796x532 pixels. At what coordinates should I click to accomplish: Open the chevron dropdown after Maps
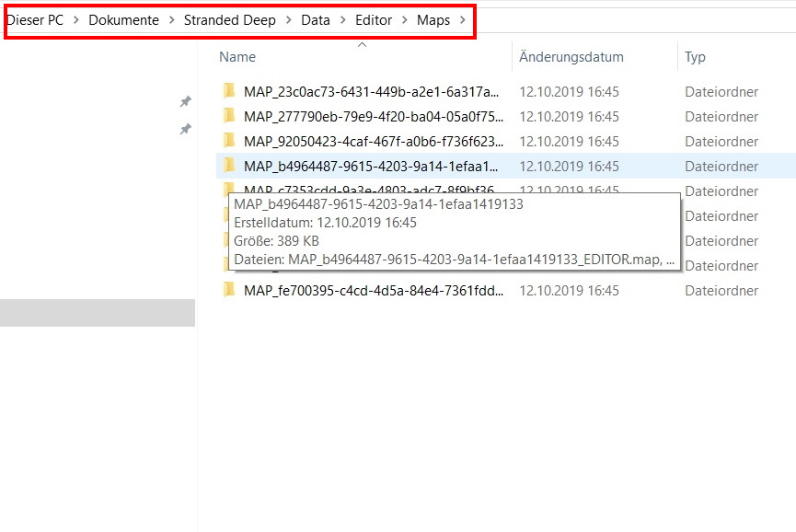click(462, 20)
